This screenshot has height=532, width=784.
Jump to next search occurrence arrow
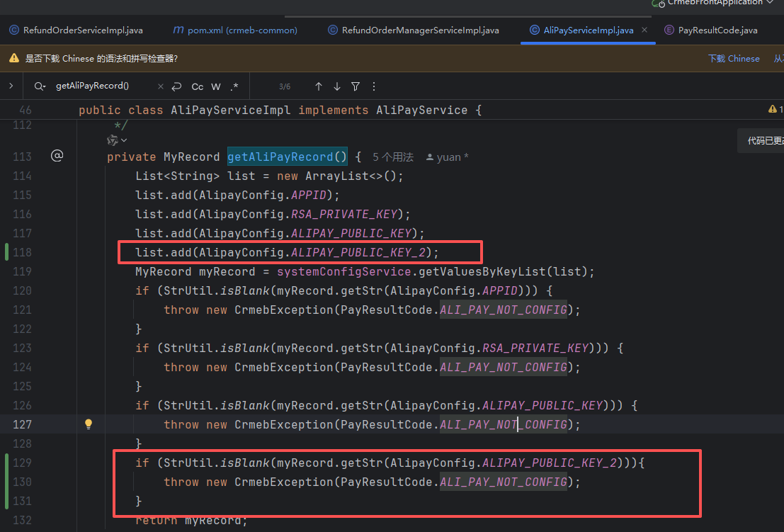point(337,86)
